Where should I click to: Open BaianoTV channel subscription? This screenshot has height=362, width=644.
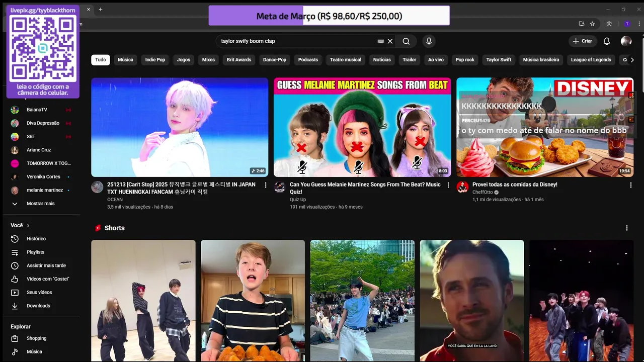40,110
